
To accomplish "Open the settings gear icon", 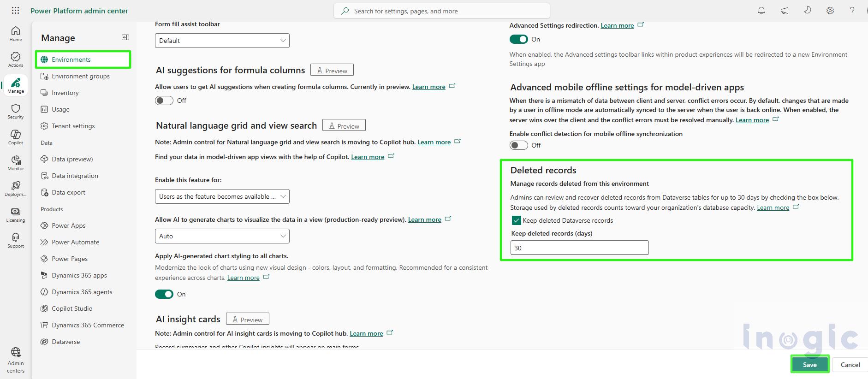I will (830, 11).
